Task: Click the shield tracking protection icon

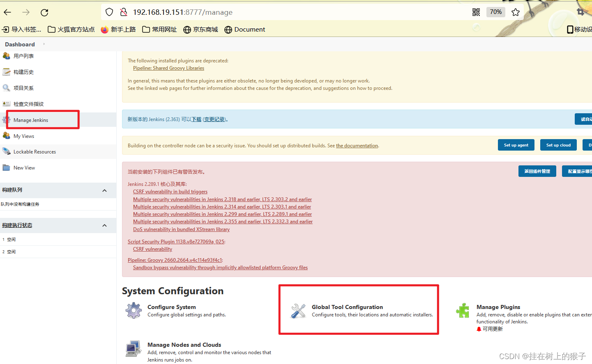Action: pos(109,12)
